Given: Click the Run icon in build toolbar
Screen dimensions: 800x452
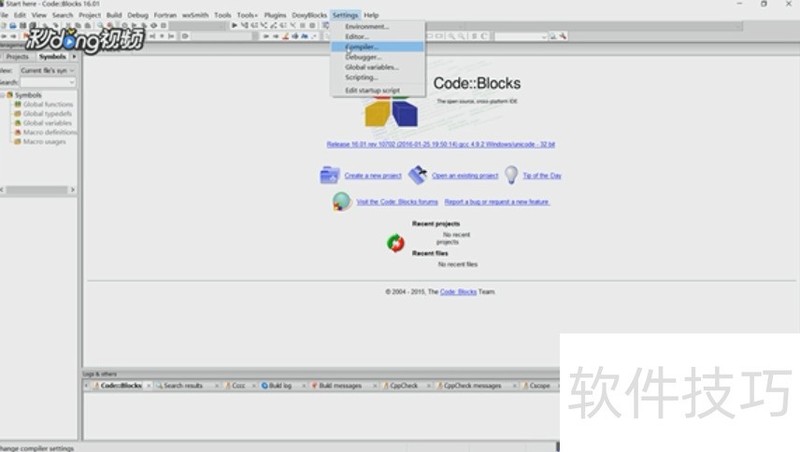Looking at the screenshot, I should coord(134,25).
